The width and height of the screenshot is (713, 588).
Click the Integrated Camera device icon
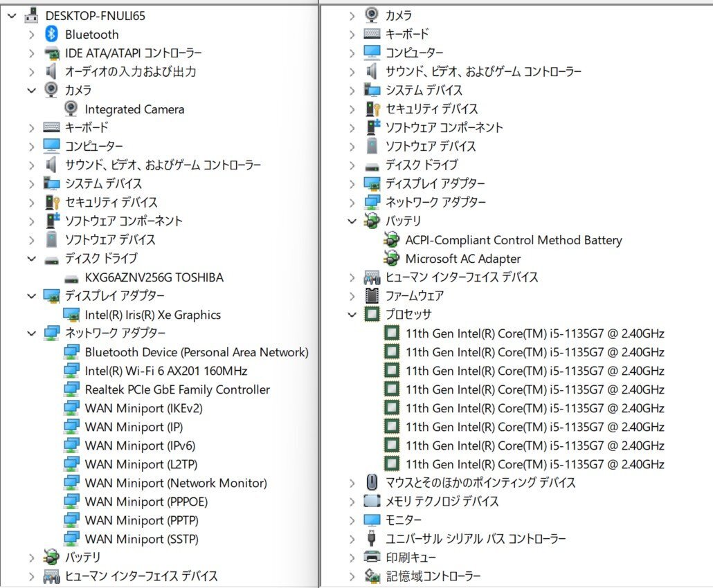point(70,109)
